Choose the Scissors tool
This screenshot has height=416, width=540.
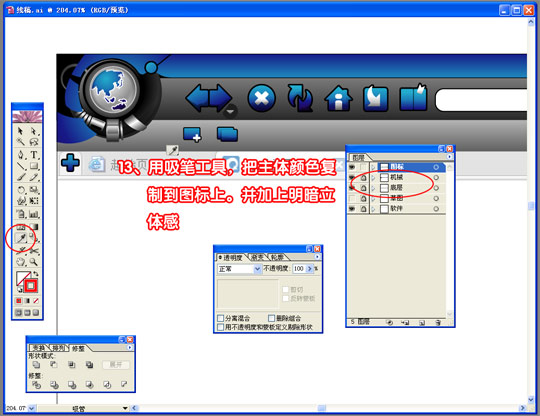(x=34, y=251)
